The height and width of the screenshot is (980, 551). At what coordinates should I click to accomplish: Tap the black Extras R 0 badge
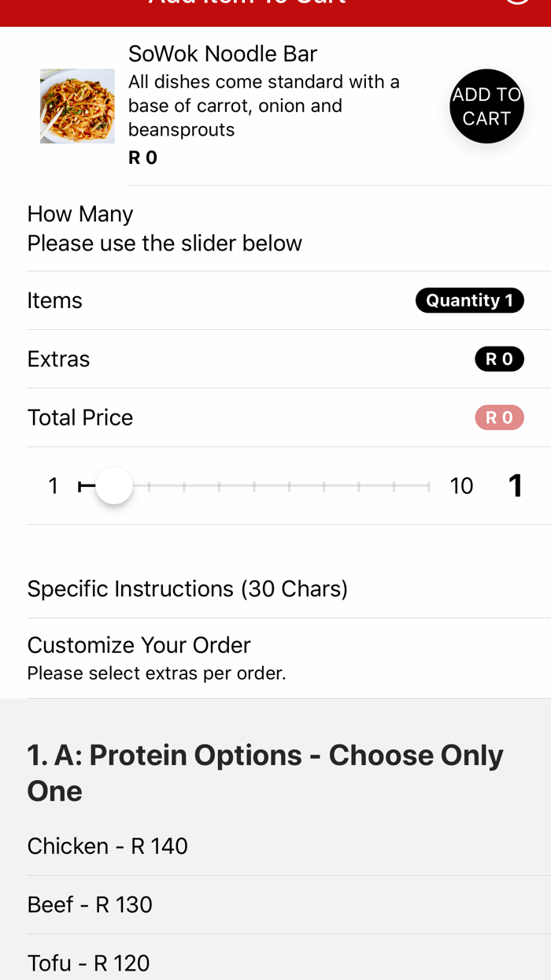(499, 359)
